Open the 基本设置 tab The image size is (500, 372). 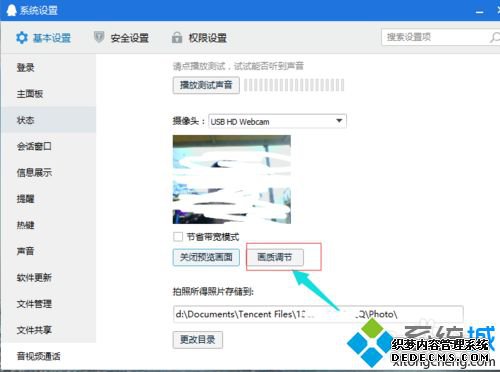[x=43, y=38]
